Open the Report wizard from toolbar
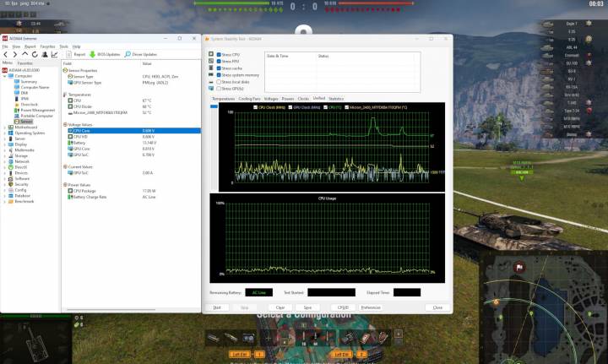Viewport: 608px width, 364px height. (76, 55)
